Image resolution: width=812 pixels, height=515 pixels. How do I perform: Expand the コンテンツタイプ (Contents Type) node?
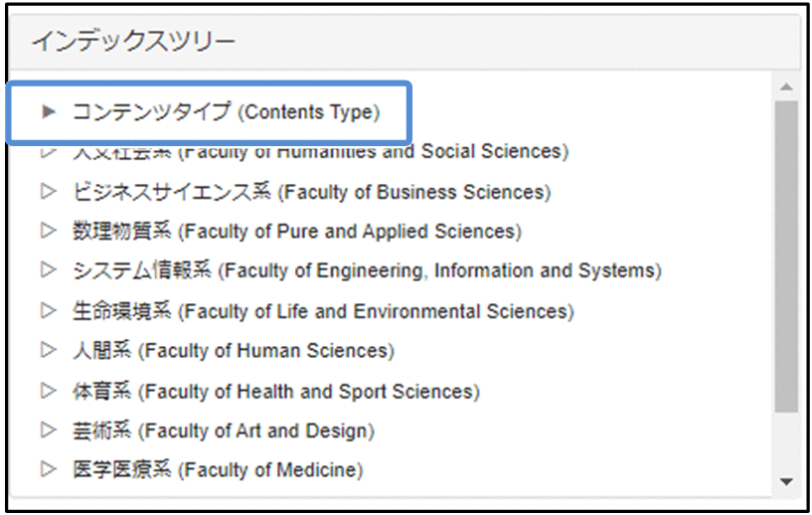[48, 111]
